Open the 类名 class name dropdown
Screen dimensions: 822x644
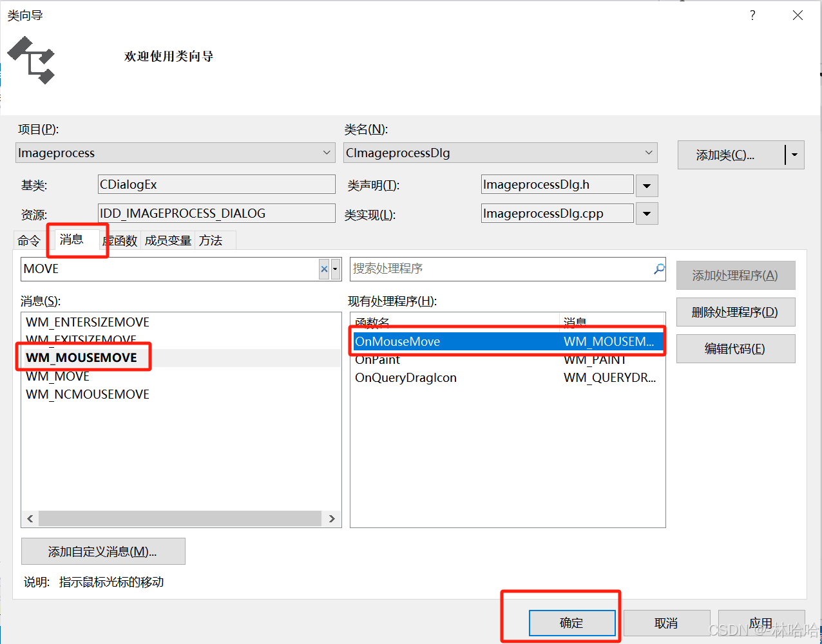click(x=648, y=153)
